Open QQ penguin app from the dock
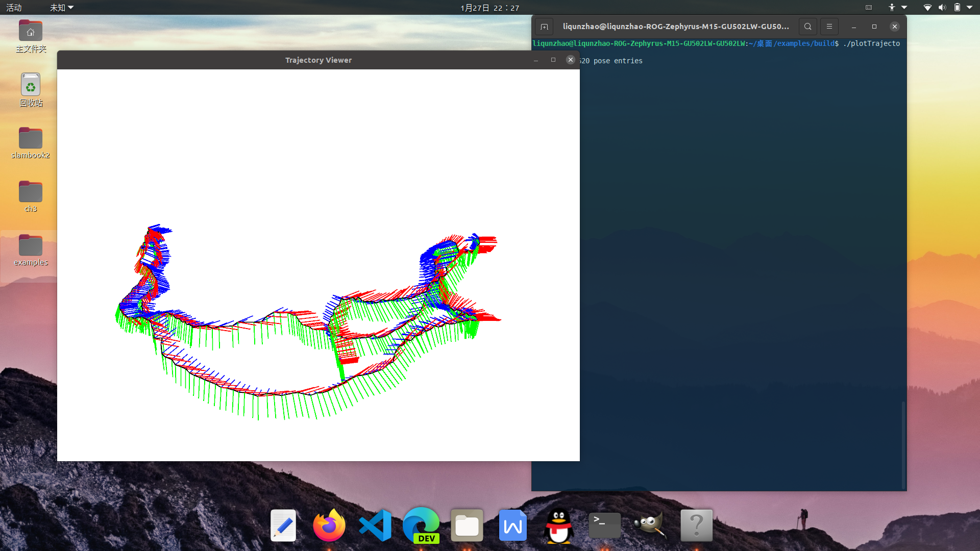 559,525
